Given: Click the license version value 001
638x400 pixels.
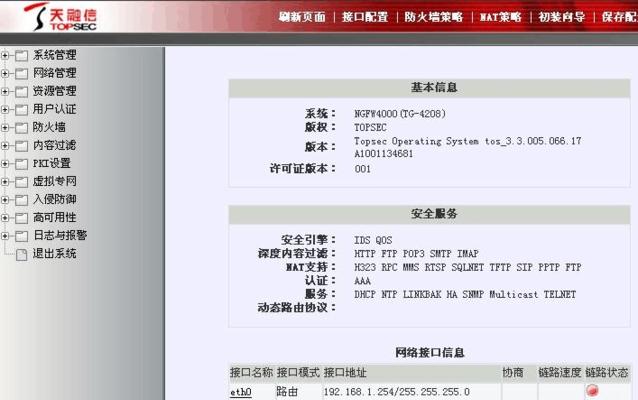Looking at the screenshot, I should pyautogui.click(x=363, y=169).
